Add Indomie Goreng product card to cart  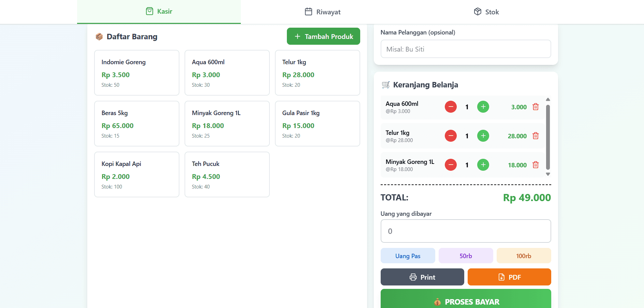[x=137, y=73]
